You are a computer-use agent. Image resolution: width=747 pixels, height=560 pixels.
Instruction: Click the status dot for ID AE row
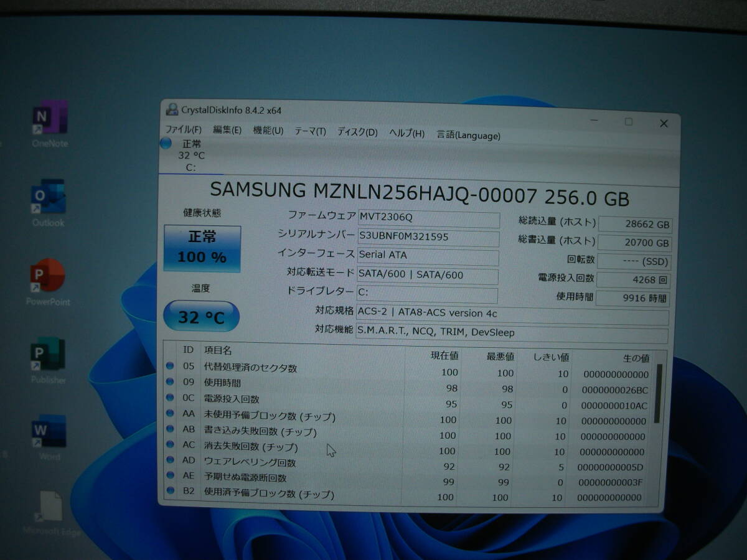coord(169,475)
